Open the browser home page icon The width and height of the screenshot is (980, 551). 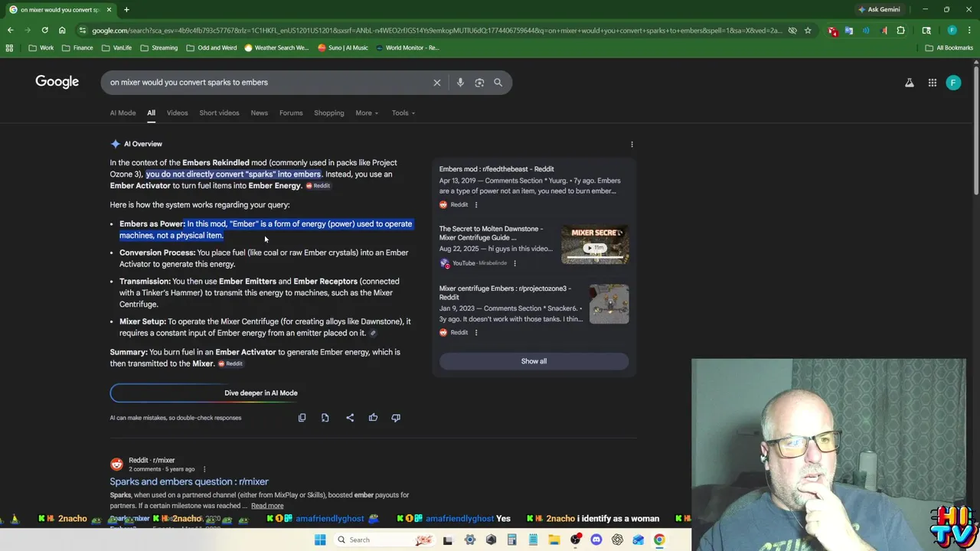coord(62,31)
